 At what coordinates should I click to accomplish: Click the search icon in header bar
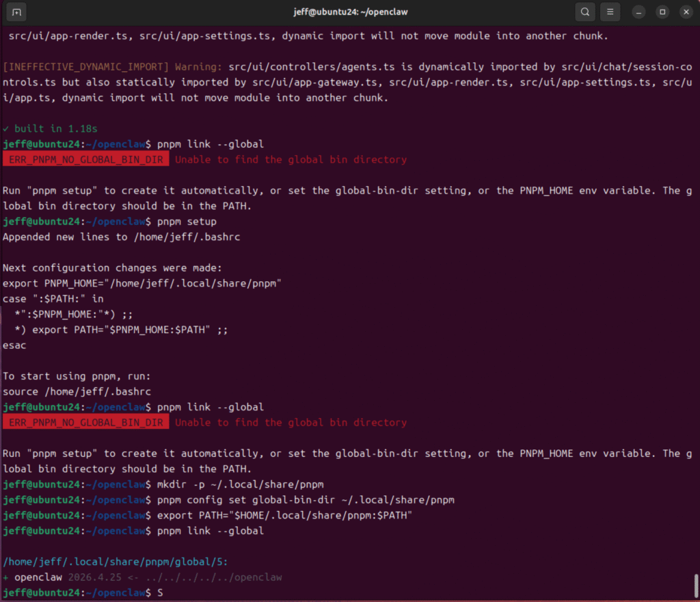tap(584, 12)
